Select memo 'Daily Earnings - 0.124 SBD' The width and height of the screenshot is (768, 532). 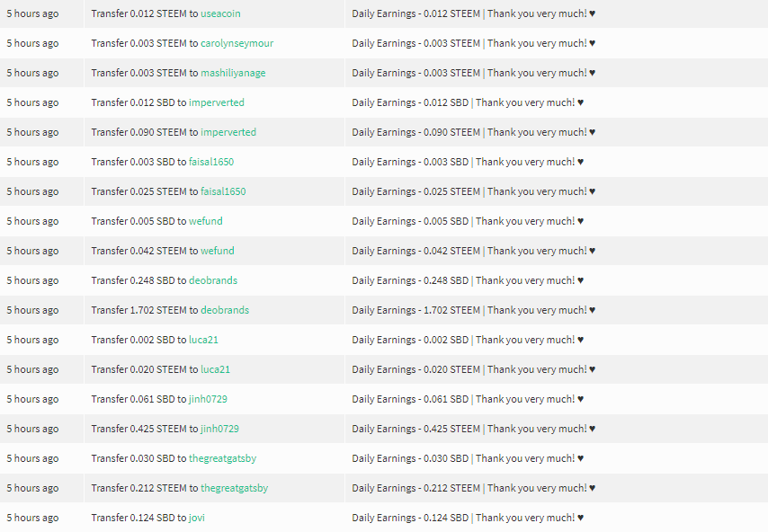coord(410,518)
